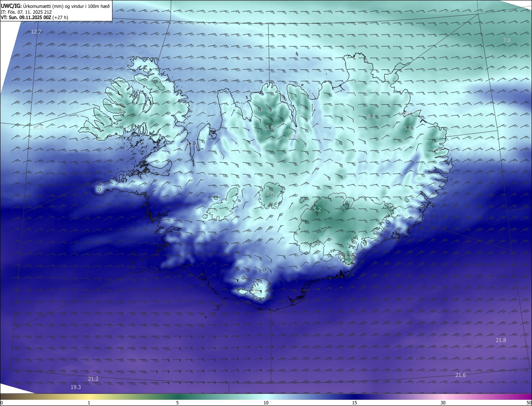Click the 11.3 value on the map

click(296, 136)
